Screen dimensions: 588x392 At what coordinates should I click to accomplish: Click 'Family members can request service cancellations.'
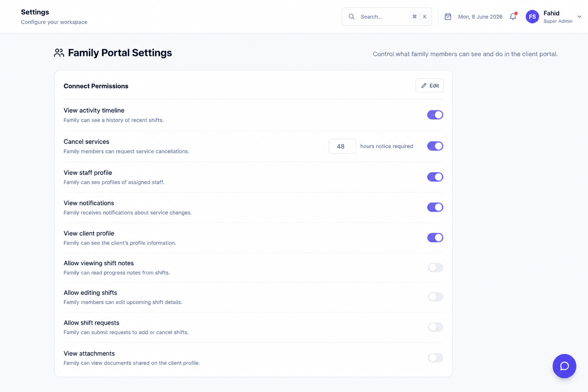[126, 152]
